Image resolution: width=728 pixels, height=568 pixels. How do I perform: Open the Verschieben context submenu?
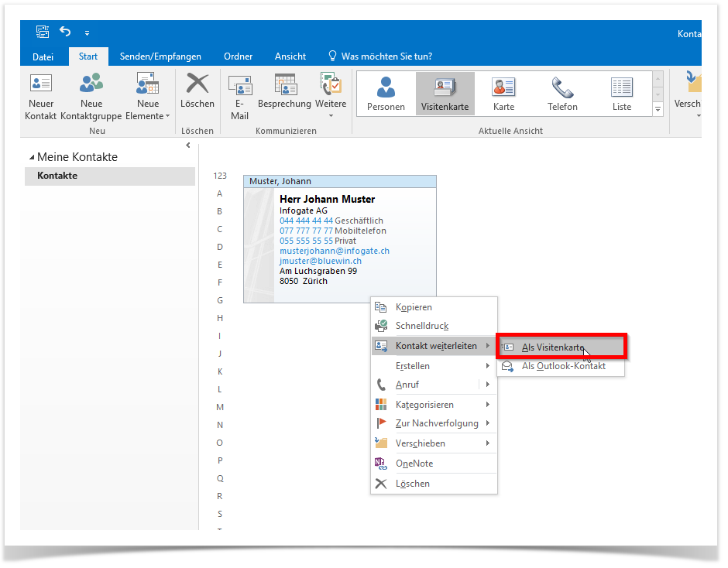coord(434,443)
